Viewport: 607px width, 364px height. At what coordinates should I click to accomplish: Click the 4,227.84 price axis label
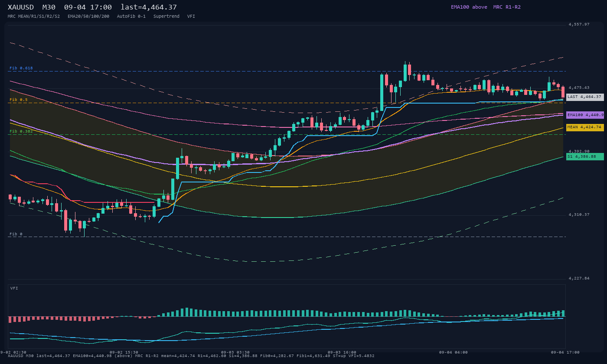(579, 278)
